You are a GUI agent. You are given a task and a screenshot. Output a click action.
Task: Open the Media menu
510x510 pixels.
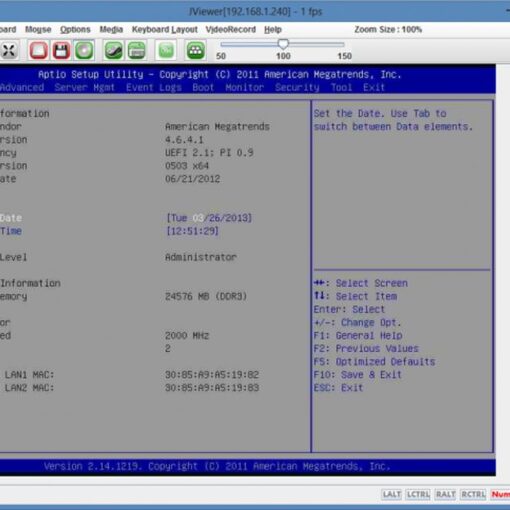point(111,29)
